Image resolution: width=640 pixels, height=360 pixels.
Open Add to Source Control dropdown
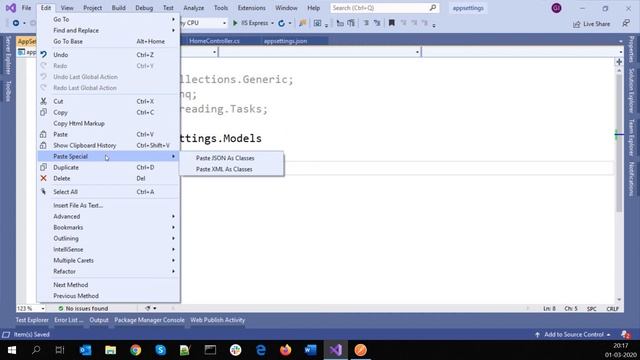coord(573,334)
